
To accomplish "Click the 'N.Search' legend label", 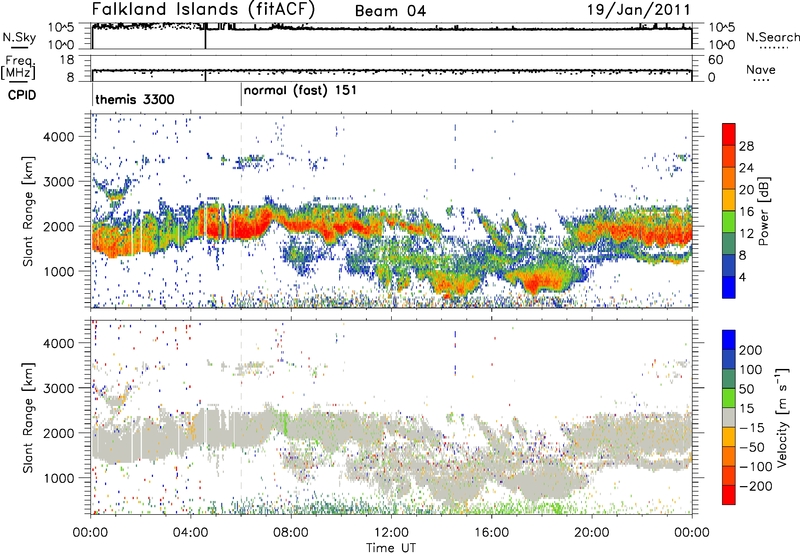I will pos(772,37).
